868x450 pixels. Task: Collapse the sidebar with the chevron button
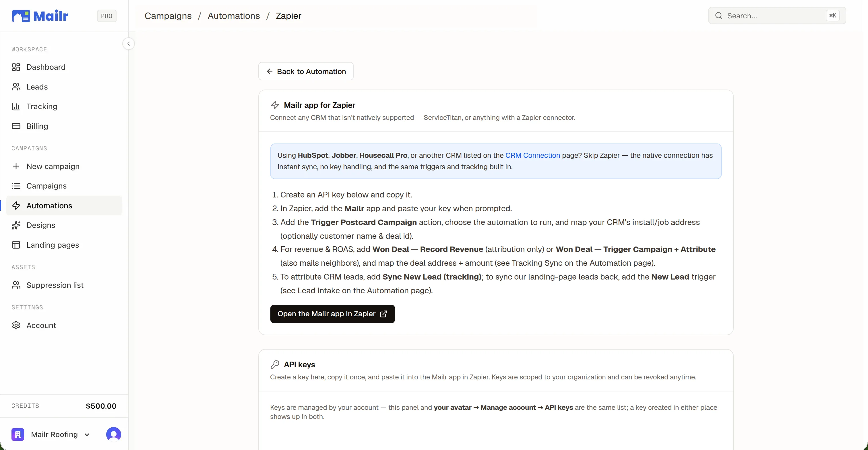pyautogui.click(x=128, y=43)
